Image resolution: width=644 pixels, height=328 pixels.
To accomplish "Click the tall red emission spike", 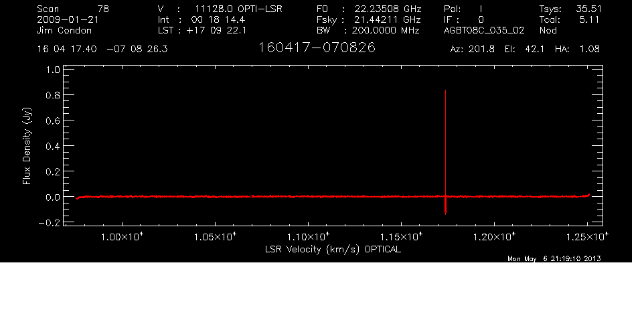I will (446, 142).
